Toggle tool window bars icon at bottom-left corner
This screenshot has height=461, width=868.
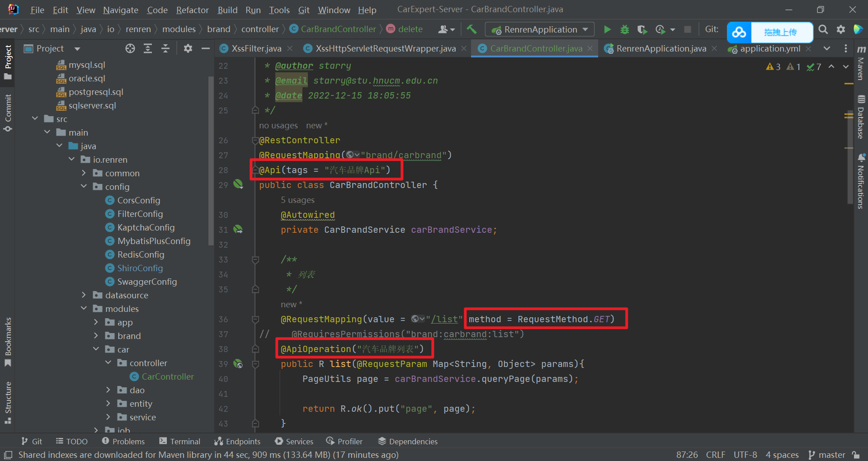(x=8, y=455)
